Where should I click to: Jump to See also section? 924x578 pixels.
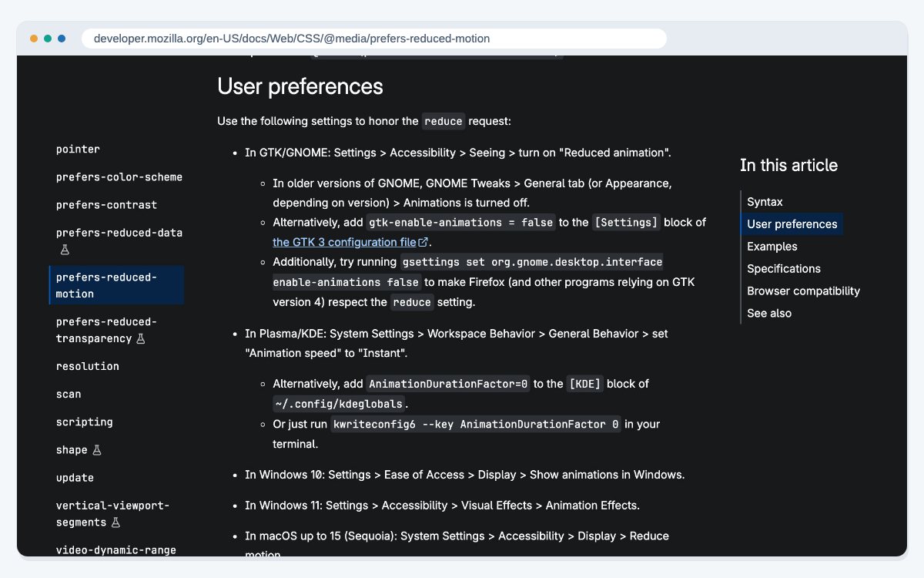pyautogui.click(x=769, y=314)
